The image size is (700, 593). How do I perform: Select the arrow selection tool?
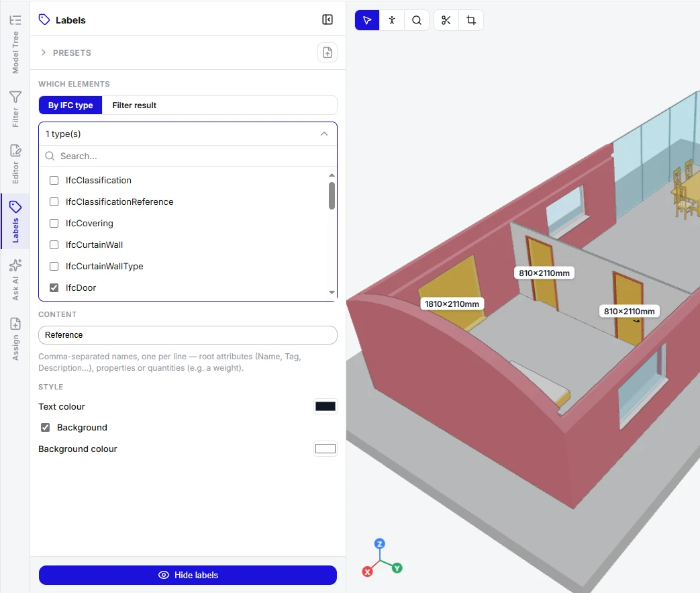[367, 20]
